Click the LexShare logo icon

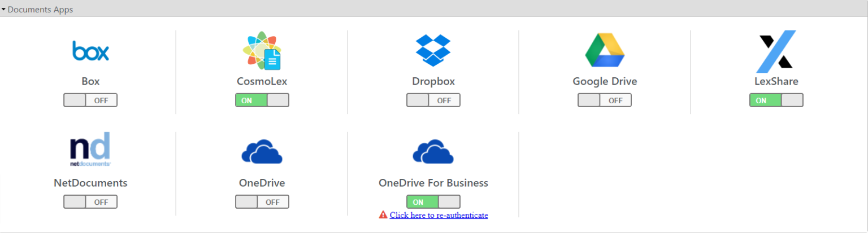tap(776, 51)
